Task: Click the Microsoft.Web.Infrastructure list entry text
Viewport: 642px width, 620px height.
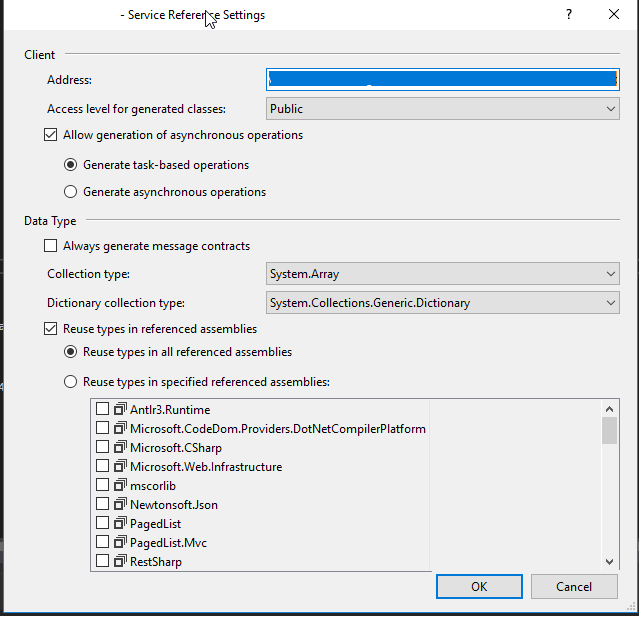Action: 206,466
